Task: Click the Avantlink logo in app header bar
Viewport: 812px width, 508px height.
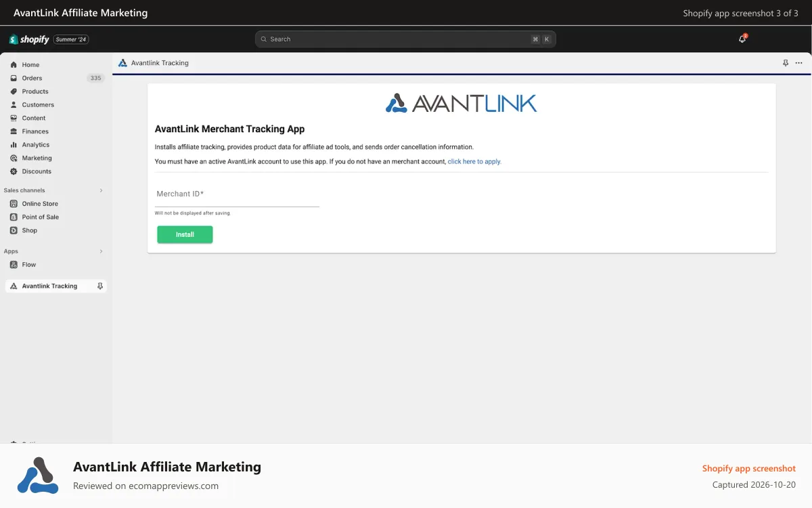Action: click(122, 63)
